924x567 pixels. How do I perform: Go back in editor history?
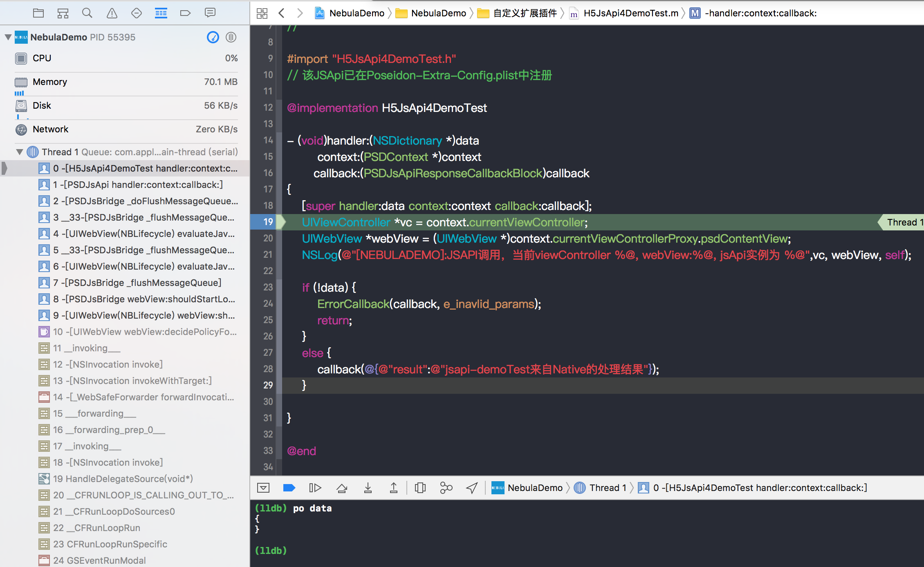click(281, 13)
